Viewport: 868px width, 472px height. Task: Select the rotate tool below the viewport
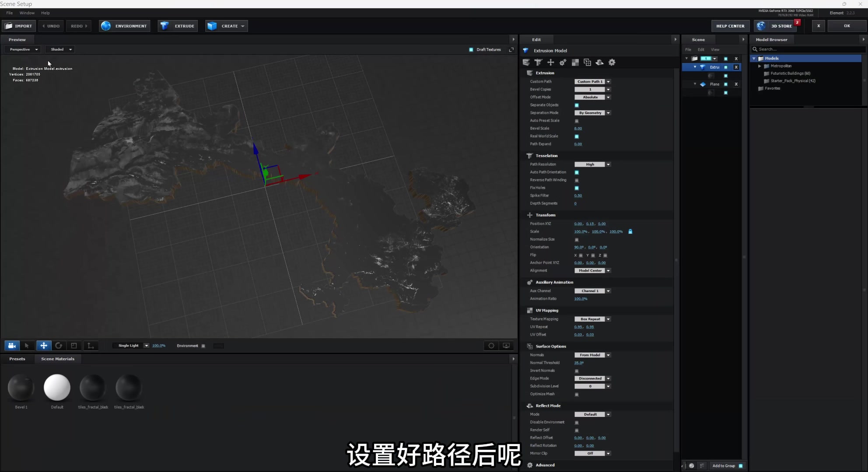(59, 346)
